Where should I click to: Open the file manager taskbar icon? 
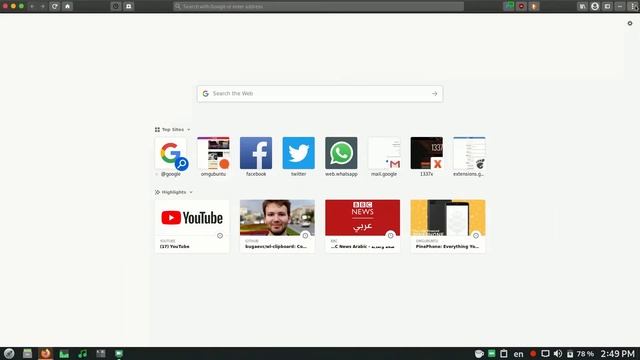pyautogui.click(x=27, y=353)
